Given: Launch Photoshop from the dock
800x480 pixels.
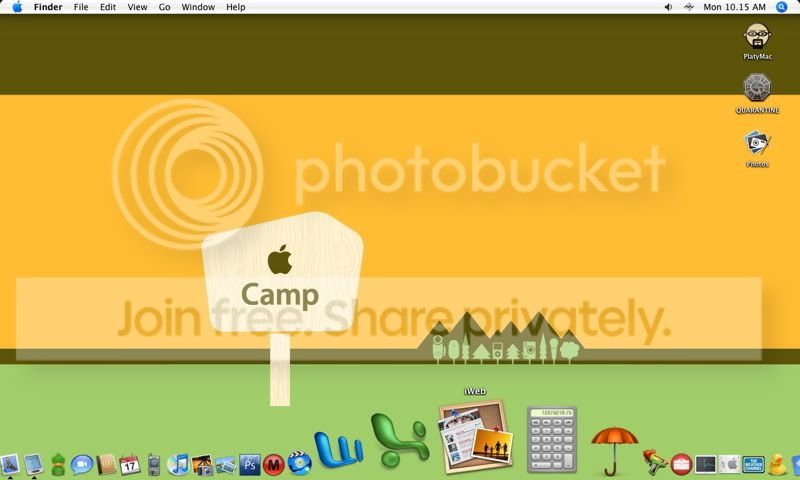Looking at the screenshot, I should click(x=250, y=465).
